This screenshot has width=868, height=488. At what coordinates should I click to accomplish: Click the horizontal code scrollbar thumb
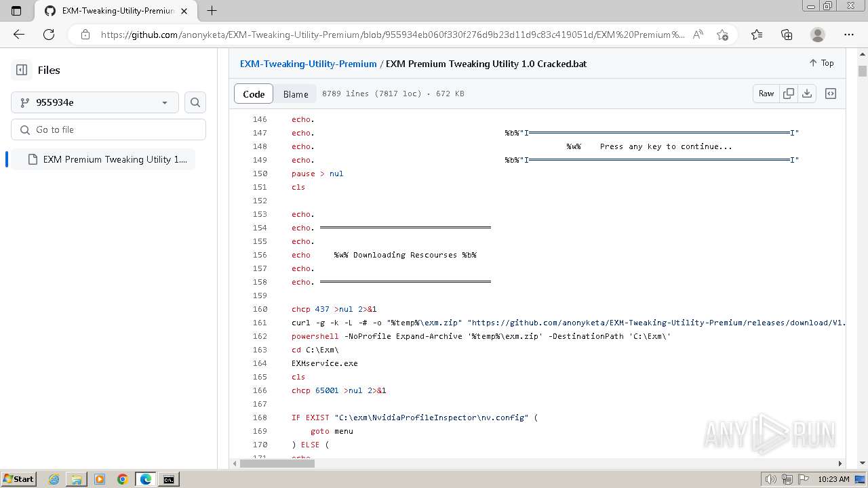click(277, 464)
